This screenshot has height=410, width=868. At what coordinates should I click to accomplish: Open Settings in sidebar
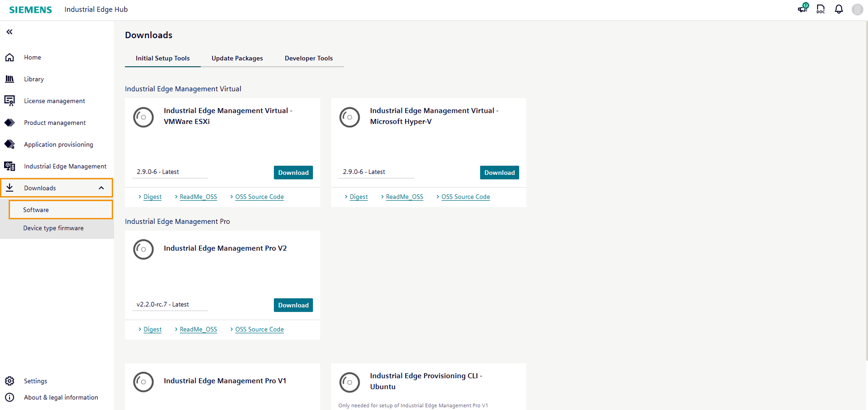pos(35,381)
